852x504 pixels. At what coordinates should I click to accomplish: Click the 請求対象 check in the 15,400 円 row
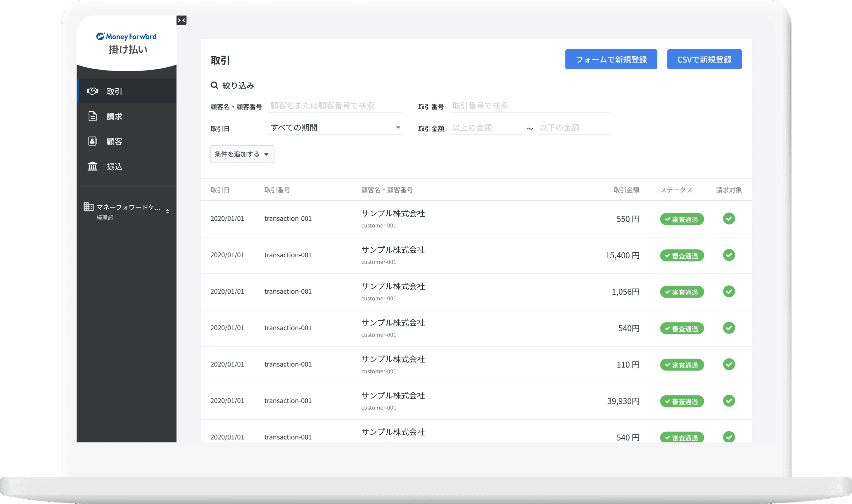[x=729, y=255]
